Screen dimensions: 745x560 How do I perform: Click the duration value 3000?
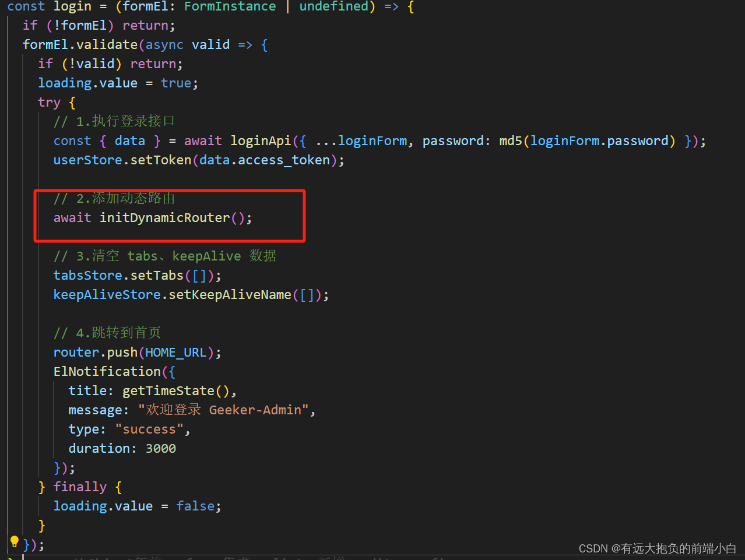click(161, 448)
